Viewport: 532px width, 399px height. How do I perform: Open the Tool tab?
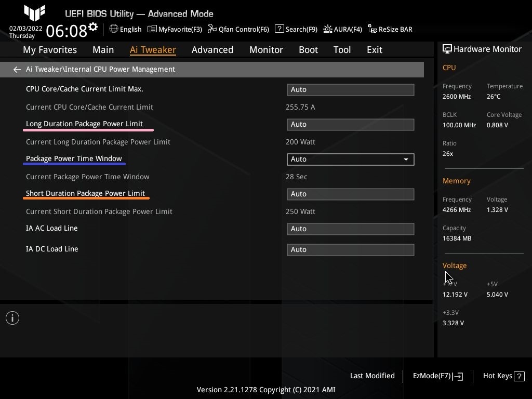point(342,50)
